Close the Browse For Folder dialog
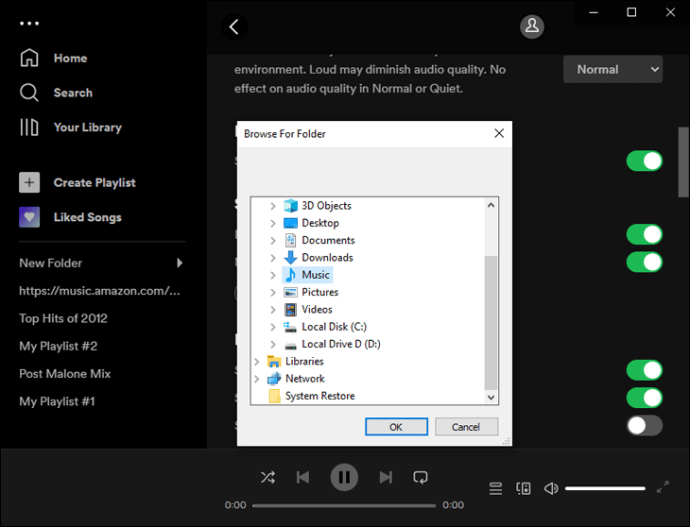690x527 pixels. click(x=499, y=133)
